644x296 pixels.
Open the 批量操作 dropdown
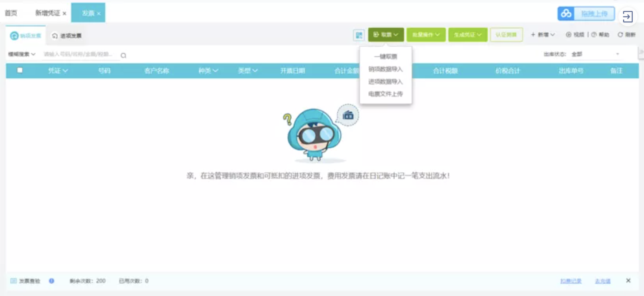[426, 35]
